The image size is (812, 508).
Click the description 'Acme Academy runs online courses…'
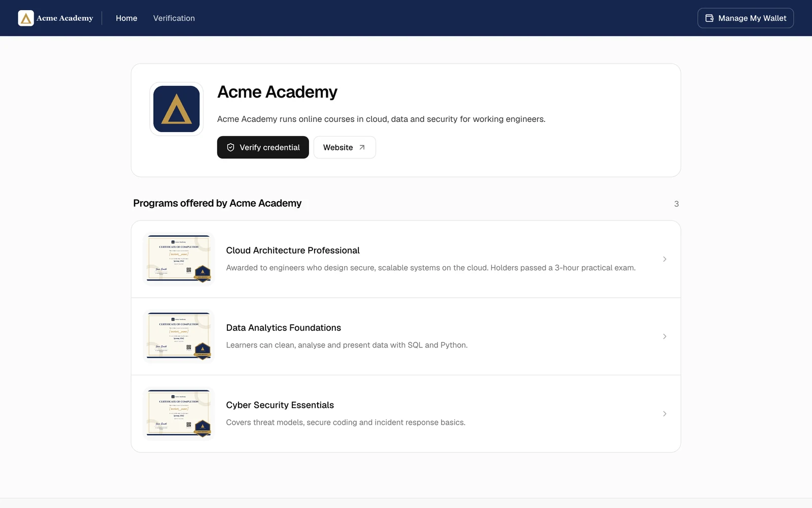coord(381,119)
